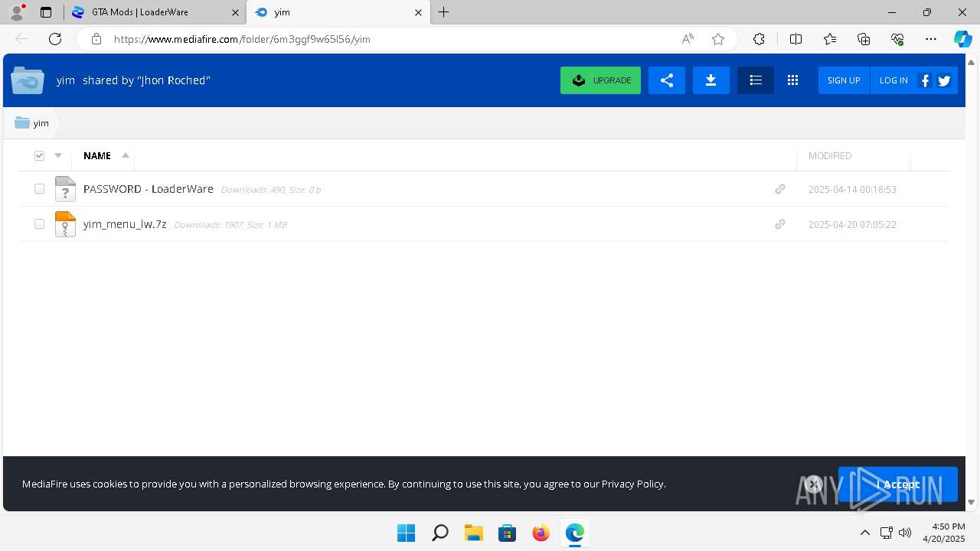
Task: Open Edge Settings and more menu
Action: pyautogui.click(x=931, y=39)
